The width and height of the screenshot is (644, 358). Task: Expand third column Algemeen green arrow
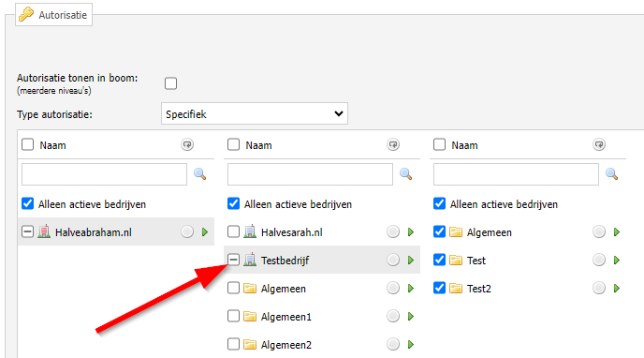coord(617,232)
